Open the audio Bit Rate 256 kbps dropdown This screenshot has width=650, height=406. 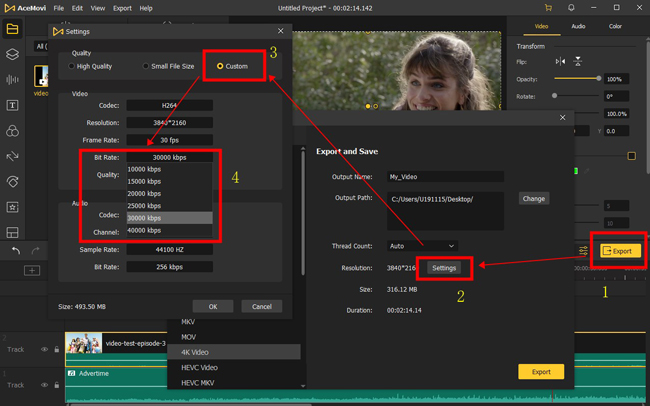pos(170,267)
